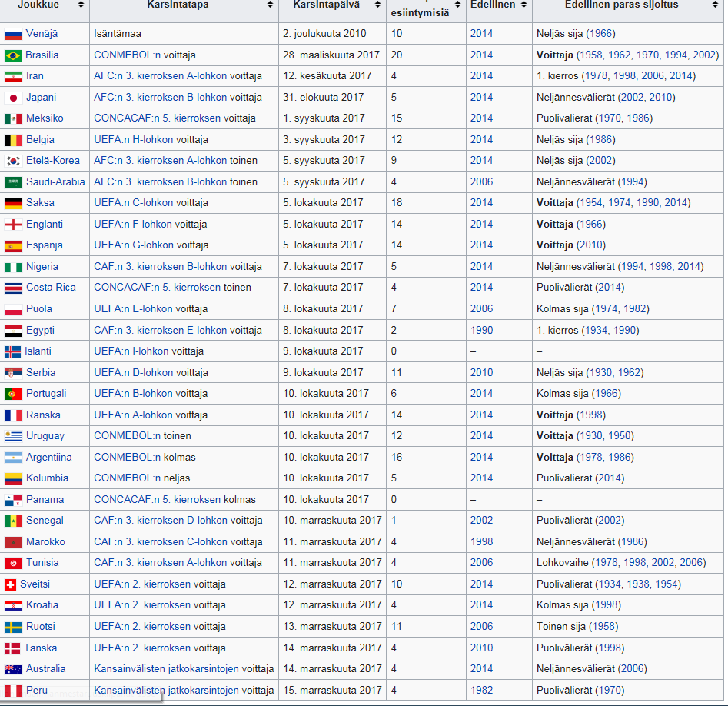Click the Saudi Arabia green flag icon
The image size is (728, 706).
tap(13, 182)
